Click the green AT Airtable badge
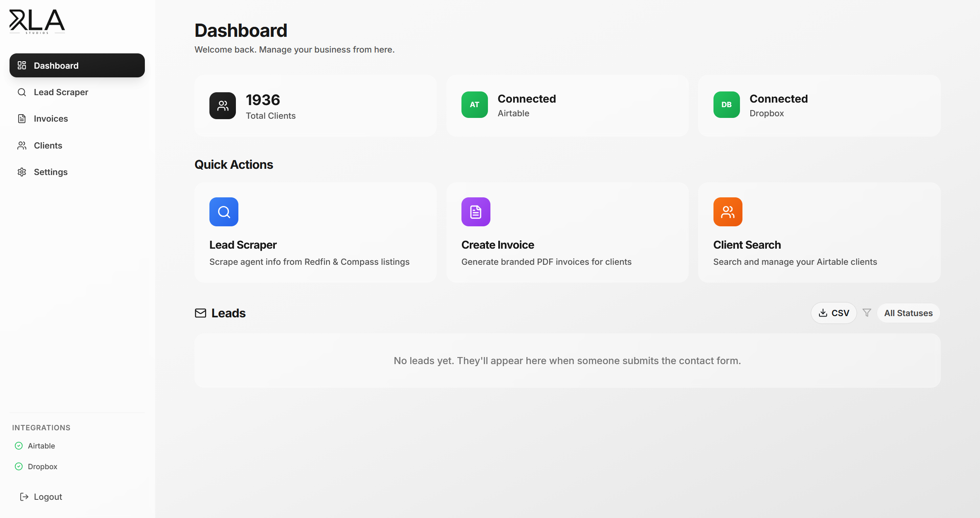The image size is (980, 518). coord(474,105)
